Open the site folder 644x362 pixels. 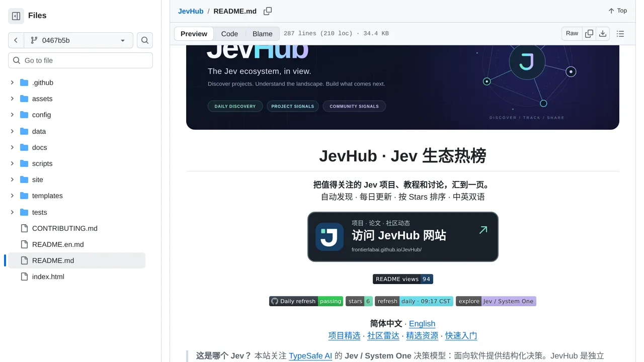pos(38,179)
